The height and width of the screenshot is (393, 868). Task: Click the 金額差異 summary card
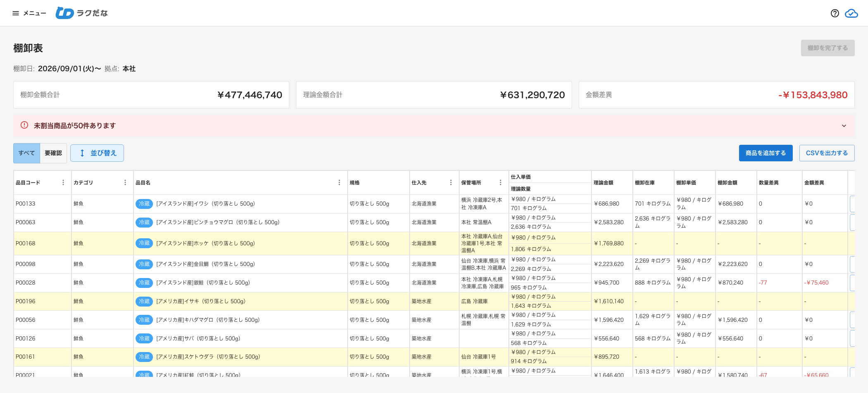(717, 95)
